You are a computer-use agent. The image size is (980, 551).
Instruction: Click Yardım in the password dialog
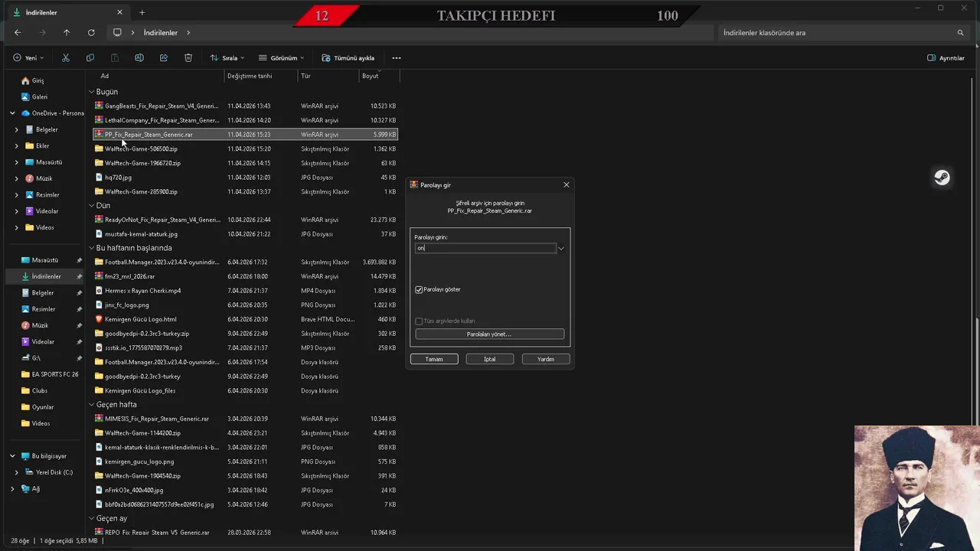[546, 359]
